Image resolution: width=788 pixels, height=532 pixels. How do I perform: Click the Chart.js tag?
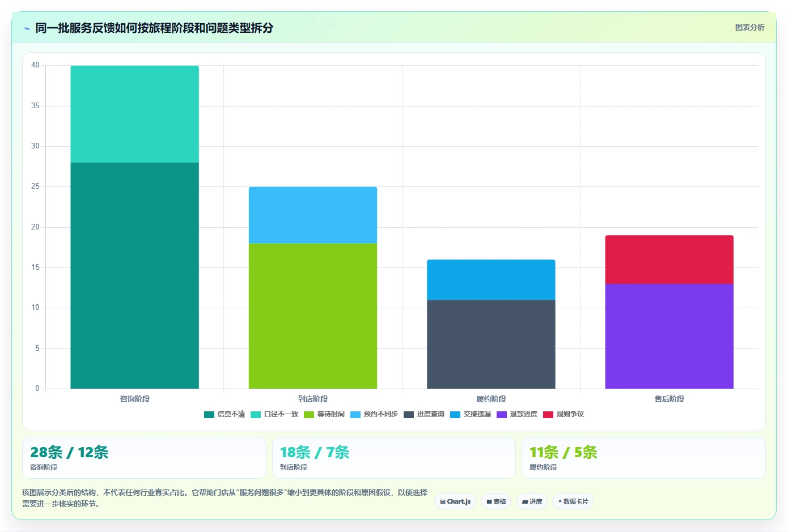455,501
